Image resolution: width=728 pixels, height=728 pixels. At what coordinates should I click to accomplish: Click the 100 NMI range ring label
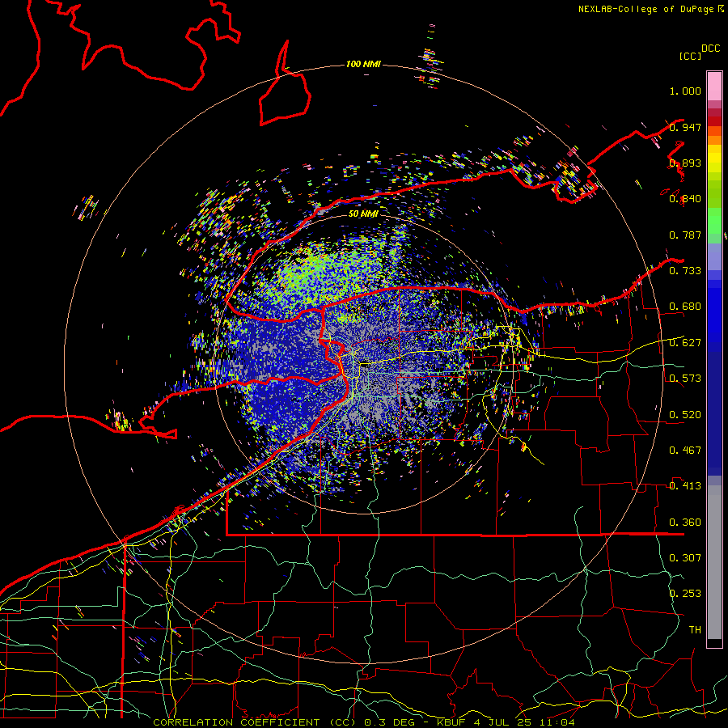pyautogui.click(x=363, y=64)
